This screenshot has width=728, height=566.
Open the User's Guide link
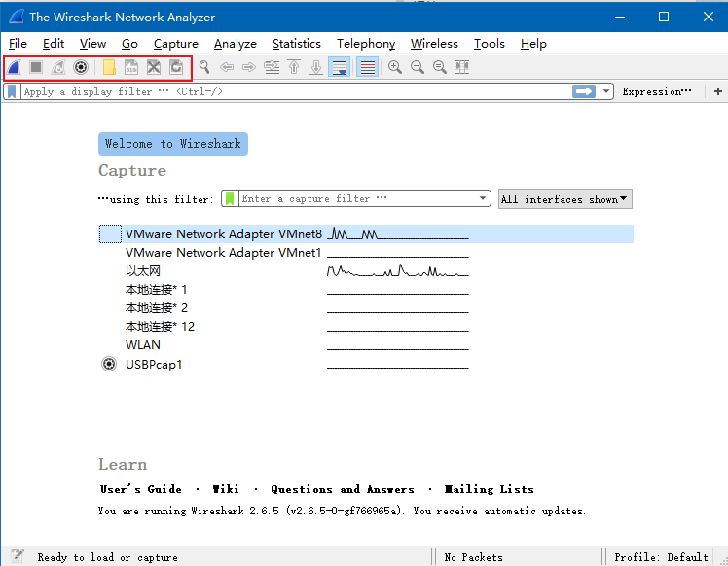[141, 489]
